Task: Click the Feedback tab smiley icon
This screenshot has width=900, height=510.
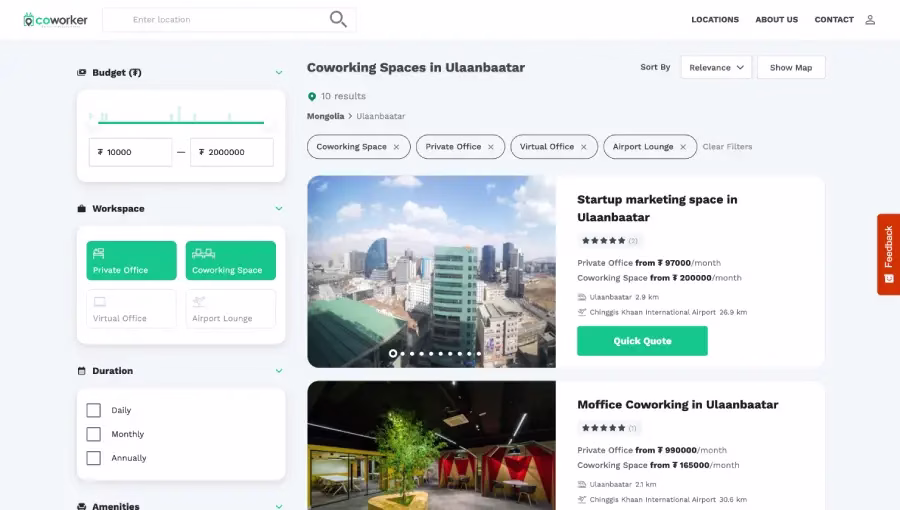Action: [889, 279]
